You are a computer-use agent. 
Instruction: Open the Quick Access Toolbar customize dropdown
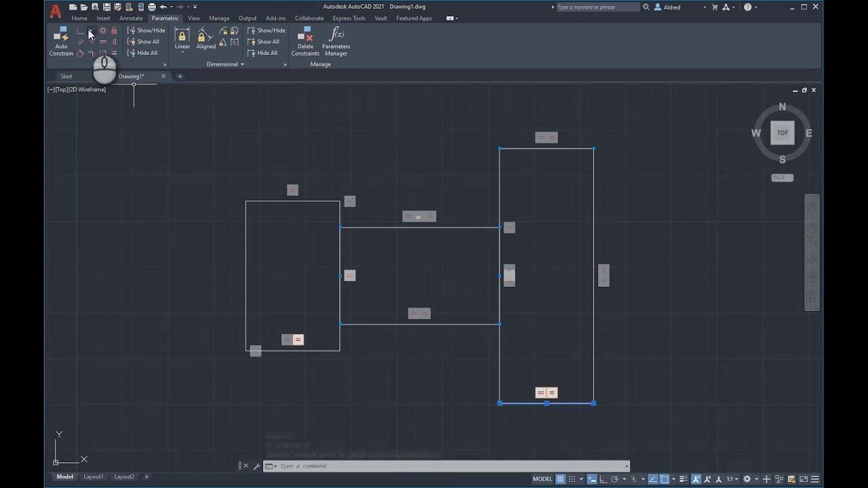click(x=195, y=7)
